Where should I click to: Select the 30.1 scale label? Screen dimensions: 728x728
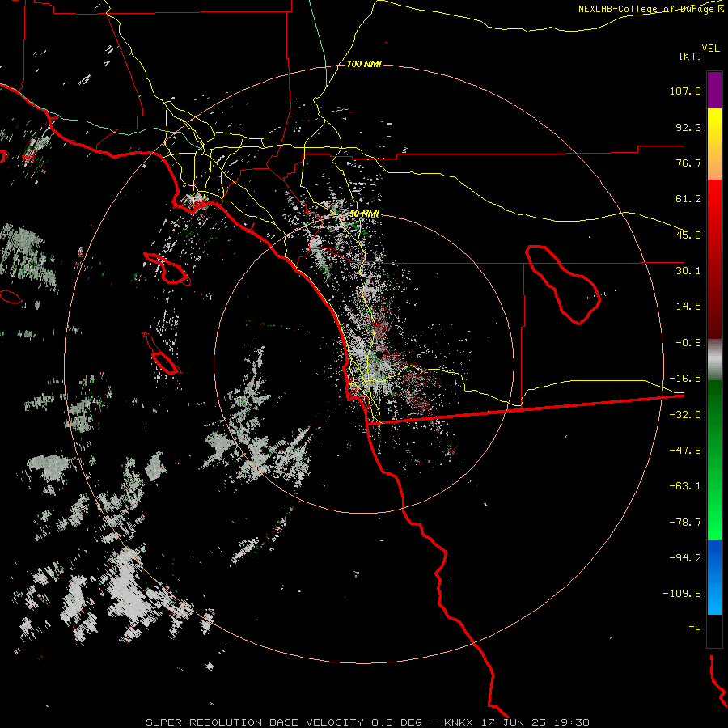coord(688,271)
